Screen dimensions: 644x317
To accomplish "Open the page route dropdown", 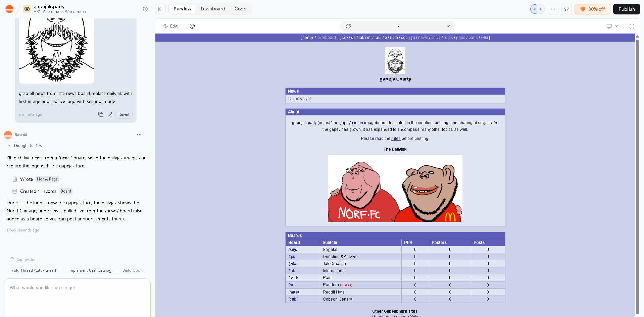I will [448, 26].
